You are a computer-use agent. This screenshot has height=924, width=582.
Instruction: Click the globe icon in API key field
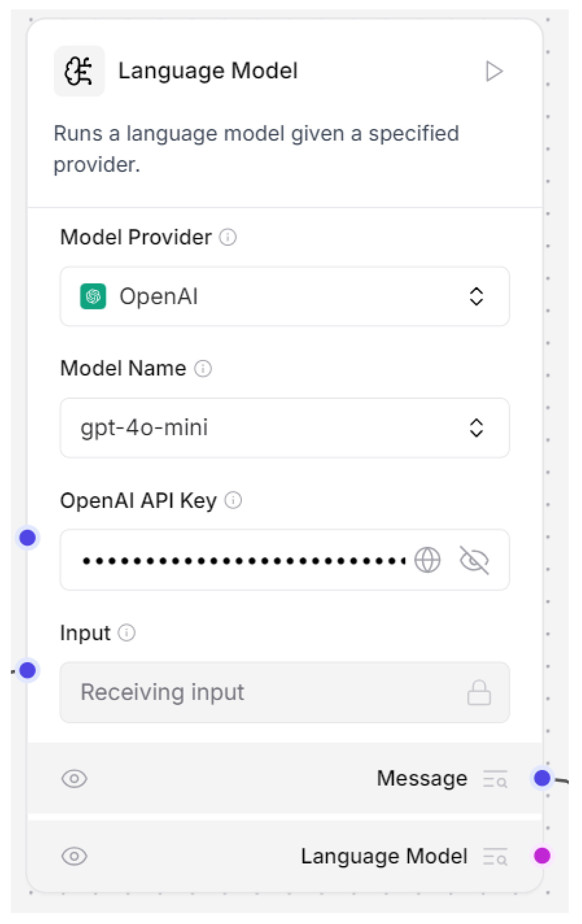pyautogui.click(x=427, y=560)
